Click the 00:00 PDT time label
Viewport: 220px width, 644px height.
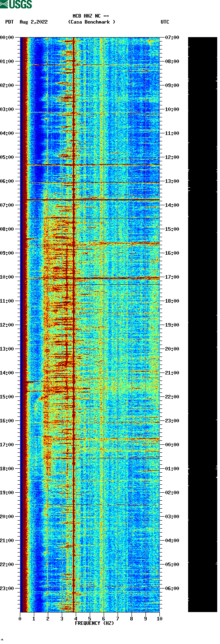tap(7, 37)
